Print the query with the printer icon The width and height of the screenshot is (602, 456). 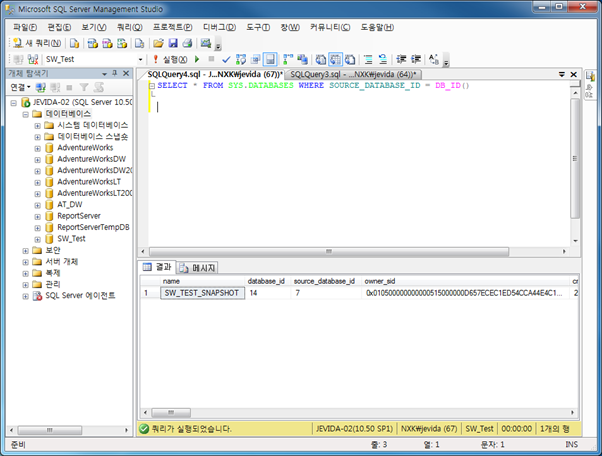[x=187, y=43]
